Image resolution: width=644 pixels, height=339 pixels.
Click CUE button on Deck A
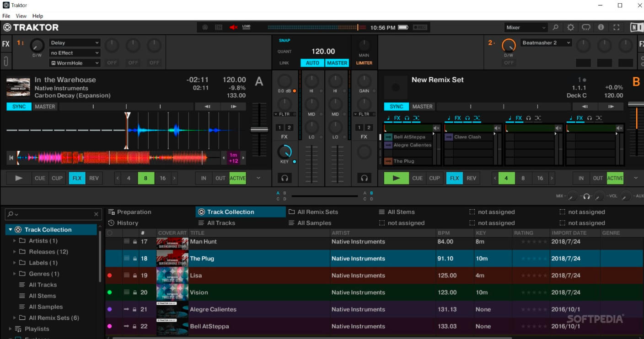tap(40, 178)
